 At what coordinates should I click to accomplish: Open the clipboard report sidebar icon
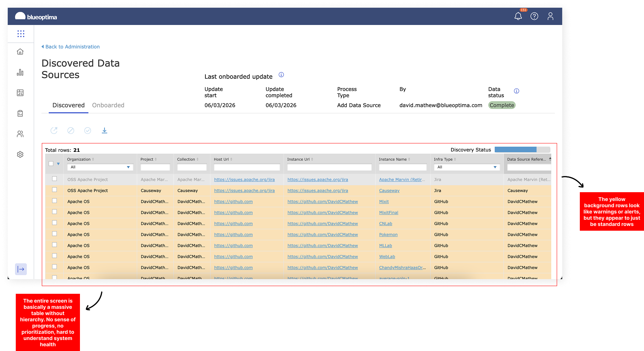[20, 113]
